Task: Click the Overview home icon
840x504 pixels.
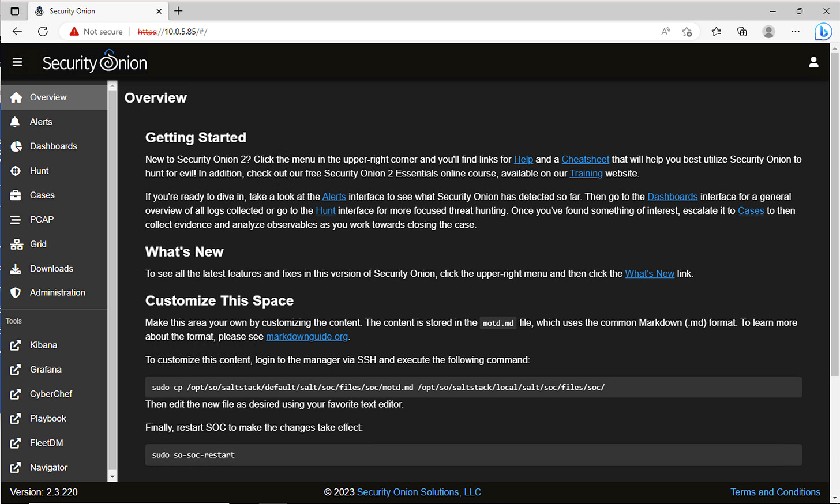Action: (x=16, y=97)
